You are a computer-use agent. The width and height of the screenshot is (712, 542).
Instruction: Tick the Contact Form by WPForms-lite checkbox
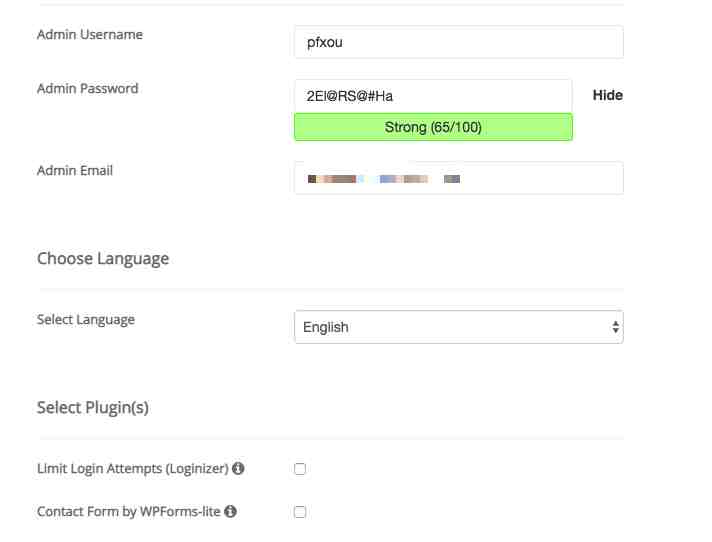tap(300, 512)
